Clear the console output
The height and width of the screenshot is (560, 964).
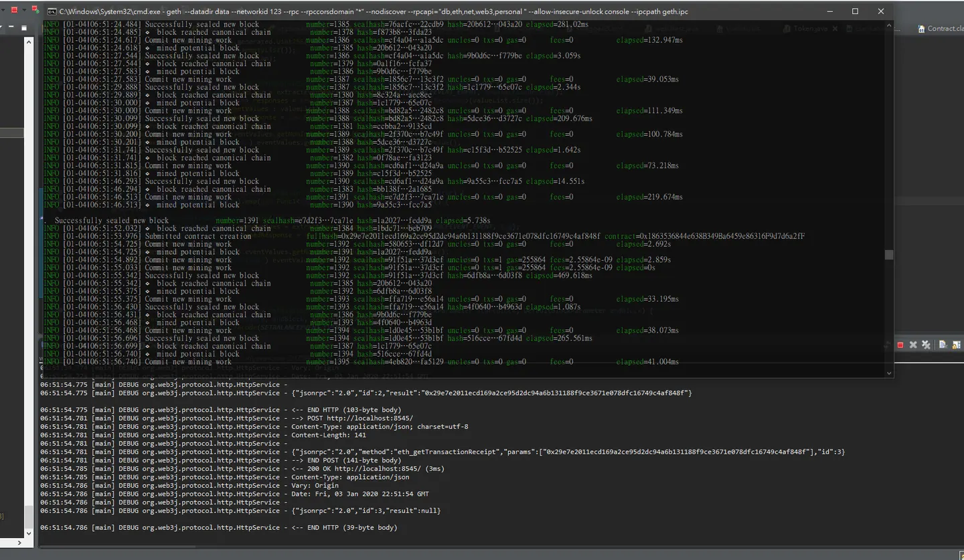(943, 345)
